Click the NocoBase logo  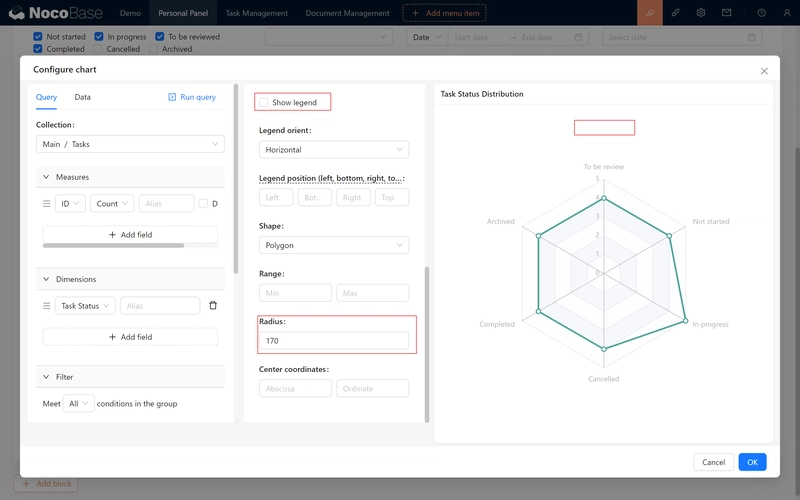pos(56,13)
